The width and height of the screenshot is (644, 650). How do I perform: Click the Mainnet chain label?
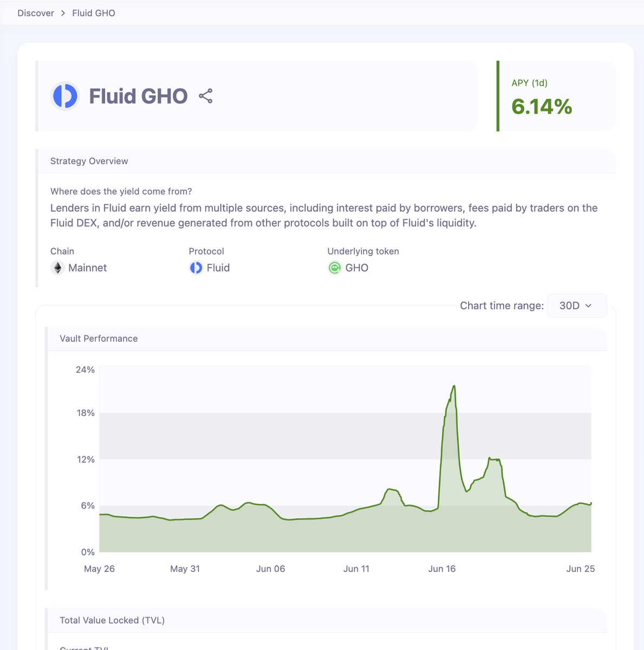point(87,268)
